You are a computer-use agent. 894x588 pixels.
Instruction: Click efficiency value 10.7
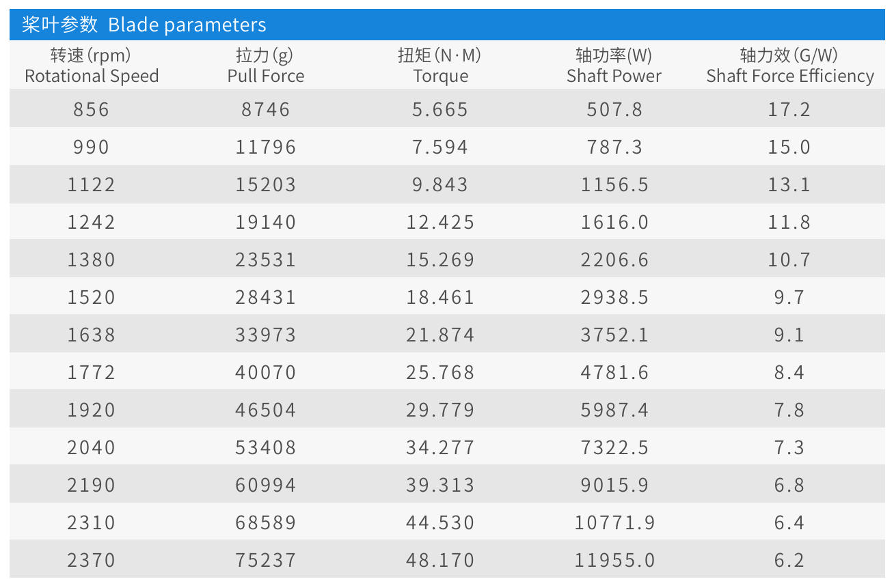(x=789, y=260)
